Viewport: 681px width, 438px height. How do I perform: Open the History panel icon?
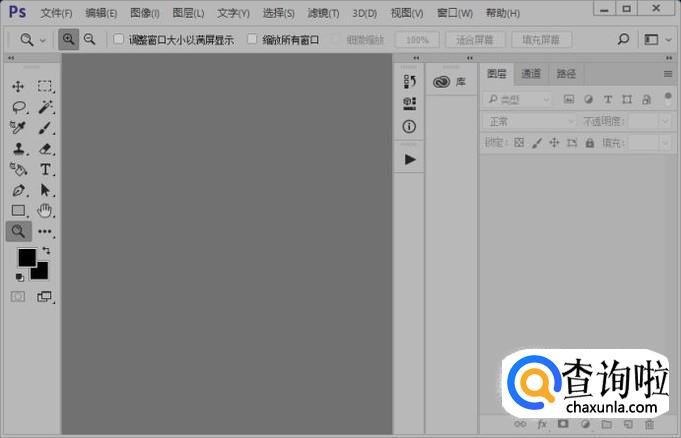410,82
